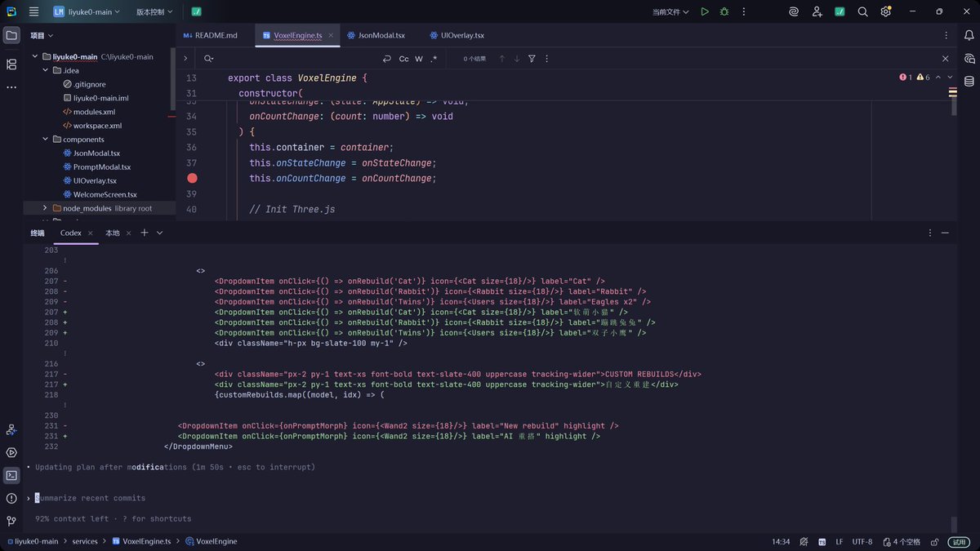Go to previous search occurrence arrow
Viewport: 980px width, 551px height.
[x=501, y=59]
